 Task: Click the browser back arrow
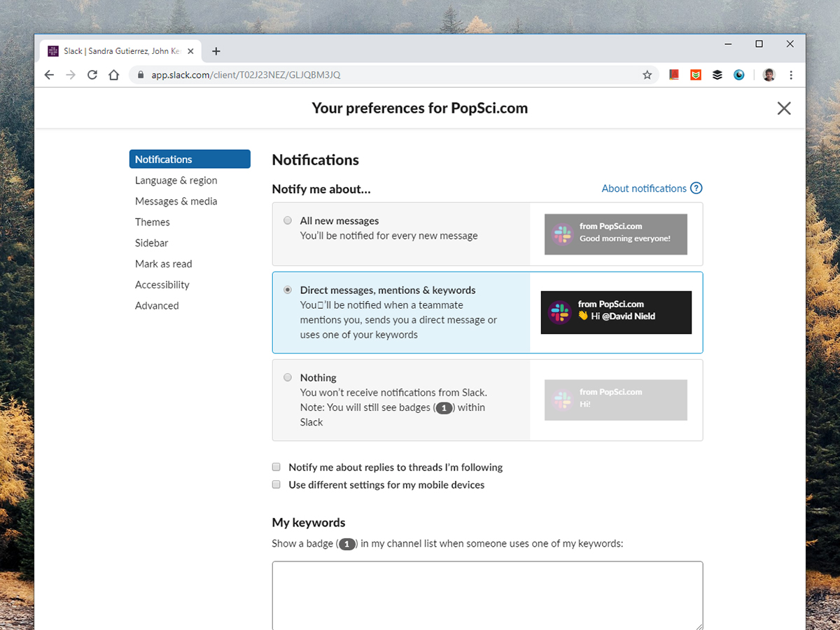tap(48, 75)
